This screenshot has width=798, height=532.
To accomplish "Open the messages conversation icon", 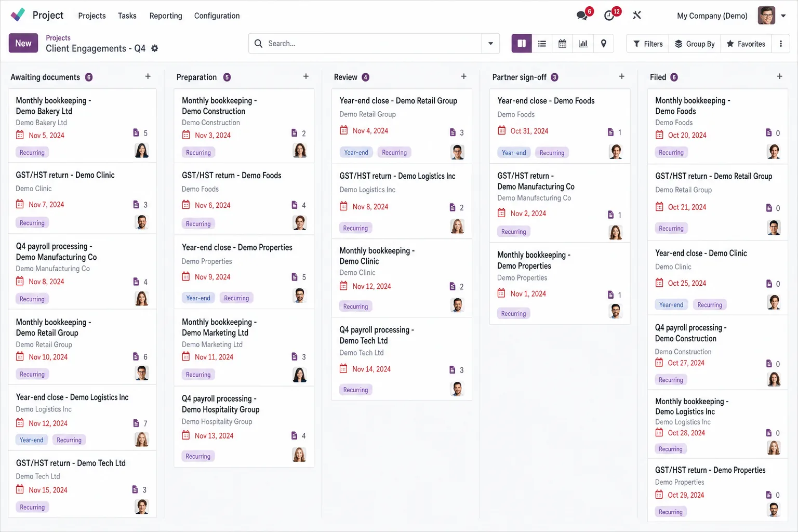I will 582,16.
